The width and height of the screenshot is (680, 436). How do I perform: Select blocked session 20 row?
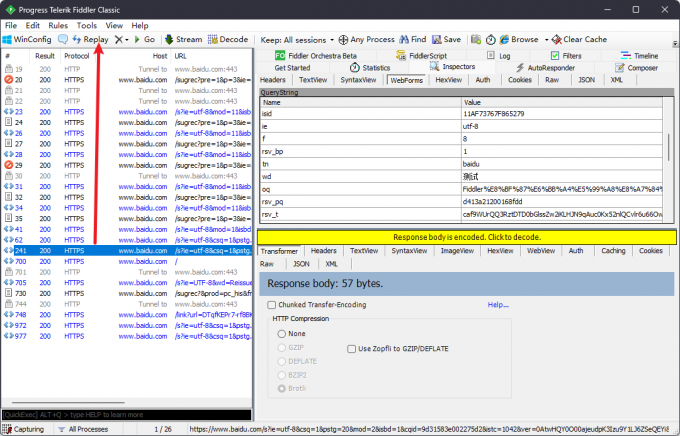127,80
